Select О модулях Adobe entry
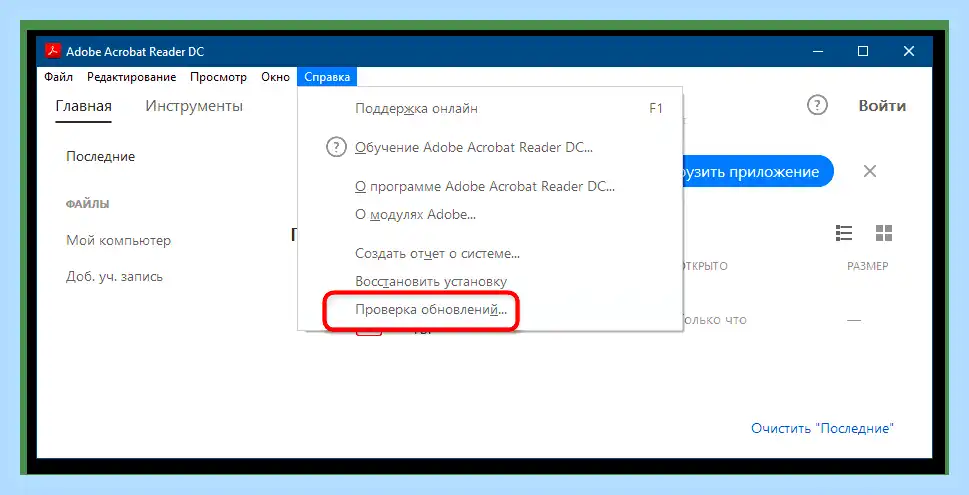Image resolution: width=969 pixels, height=495 pixels. [490, 215]
